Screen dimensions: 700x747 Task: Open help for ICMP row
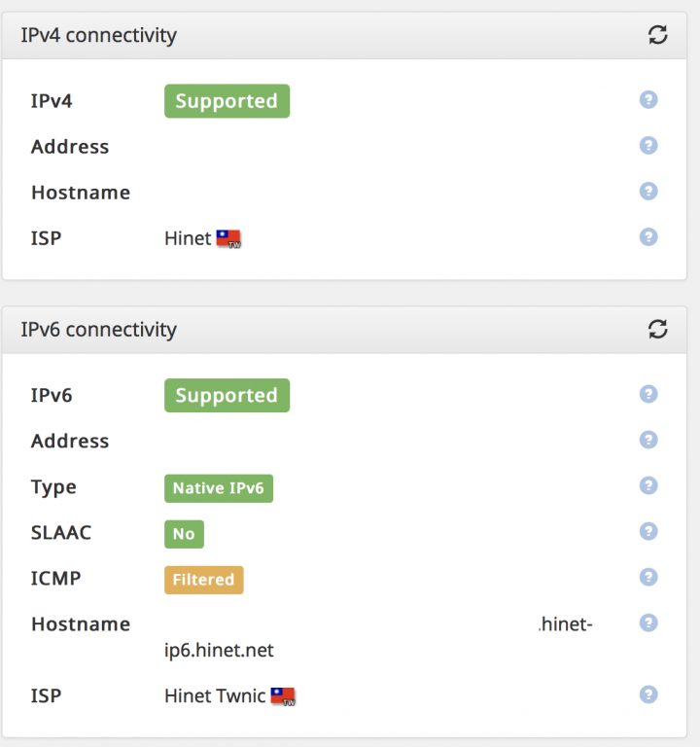648,577
